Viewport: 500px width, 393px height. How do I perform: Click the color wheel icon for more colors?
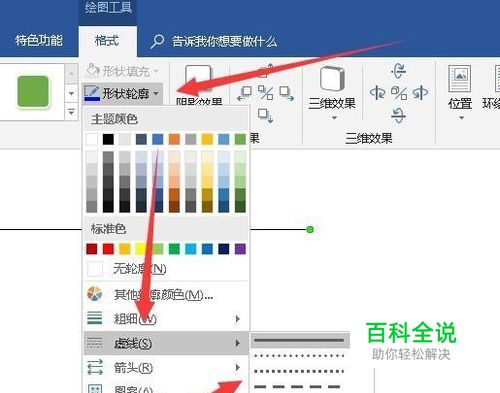coord(95,294)
